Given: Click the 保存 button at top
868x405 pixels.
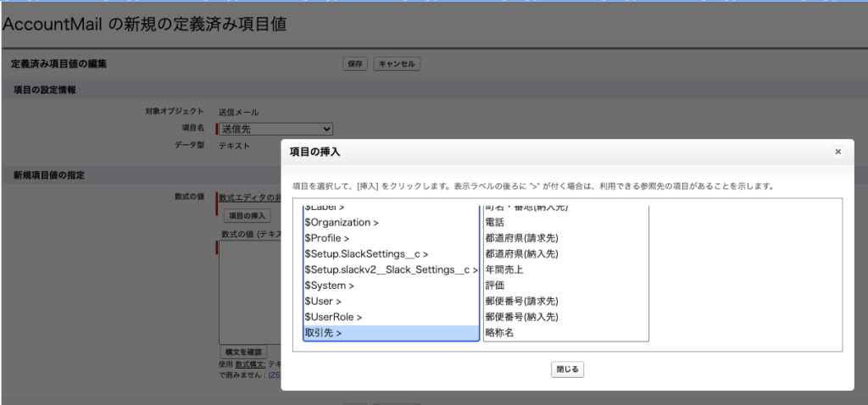Looking at the screenshot, I should [355, 64].
